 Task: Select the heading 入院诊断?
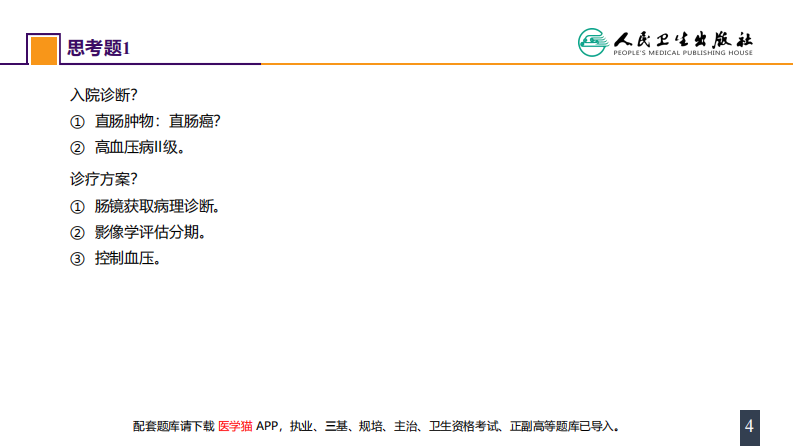click(x=104, y=95)
